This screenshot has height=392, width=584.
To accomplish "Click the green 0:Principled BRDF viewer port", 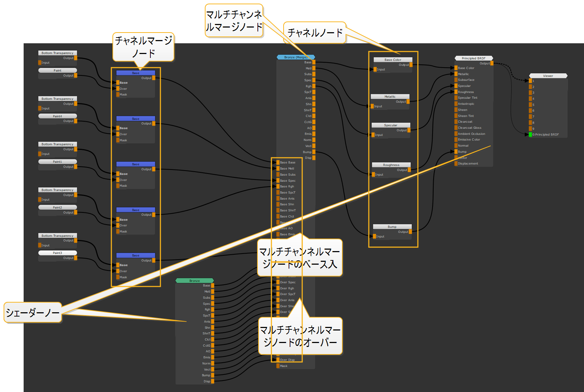I will pyautogui.click(x=530, y=135).
